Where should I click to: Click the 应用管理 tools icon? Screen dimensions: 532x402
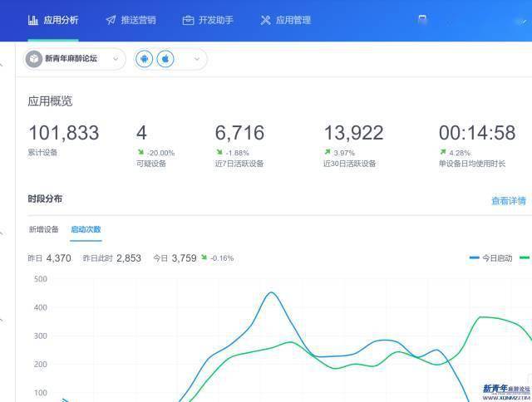pos(266,20)
